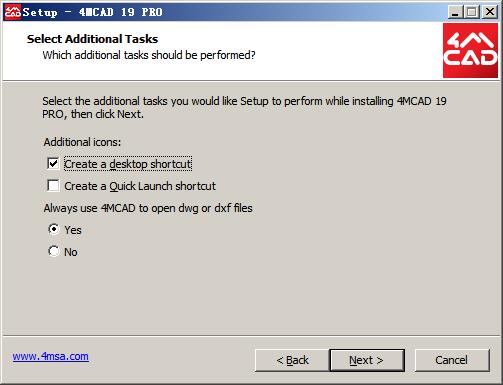Open the www.4msa.com link
503x385 pixels.
point(51,356)
